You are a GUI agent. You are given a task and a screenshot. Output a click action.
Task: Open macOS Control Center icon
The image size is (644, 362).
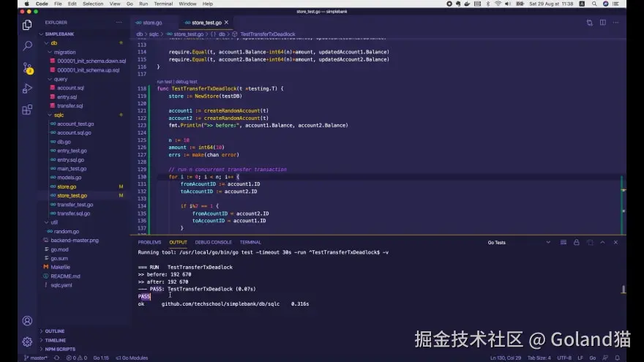(x=615, y=4)
